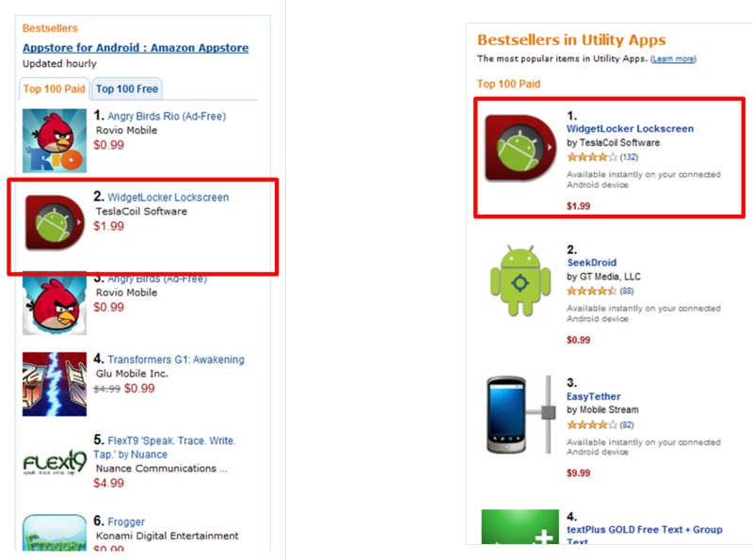The width and height of the screenshot is (753, 560).
Task: Click SeekDroid's star rating
Action: [591, 291]
